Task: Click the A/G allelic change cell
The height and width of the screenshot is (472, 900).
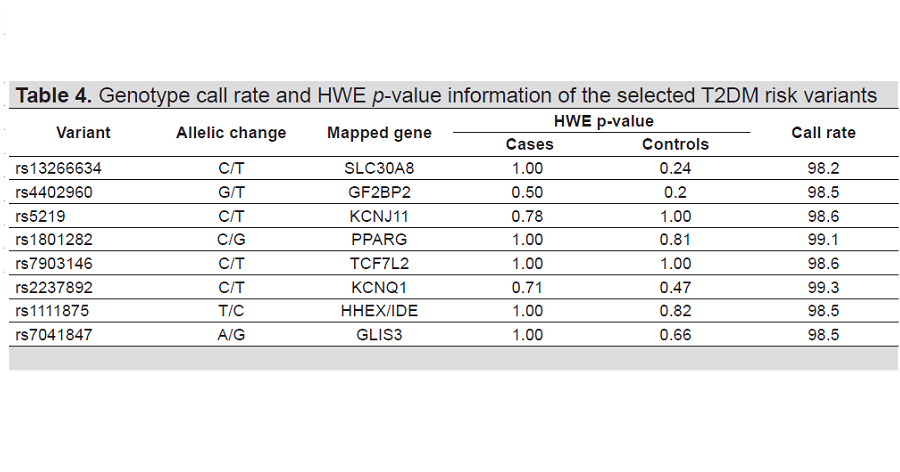Action: pyautogui.click(x=231, y=336)
